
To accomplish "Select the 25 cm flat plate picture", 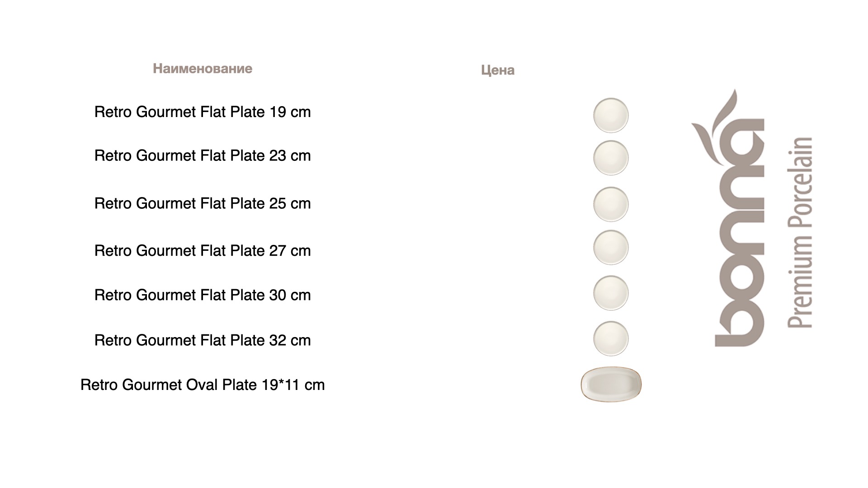I will (x=611, y=204).
